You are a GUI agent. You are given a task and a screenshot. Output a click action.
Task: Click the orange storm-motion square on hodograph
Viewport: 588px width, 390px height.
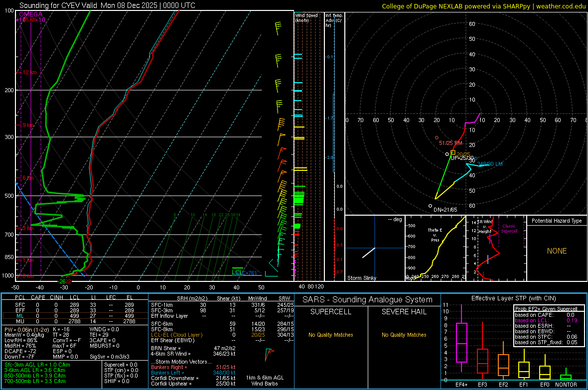pos(452,152)
